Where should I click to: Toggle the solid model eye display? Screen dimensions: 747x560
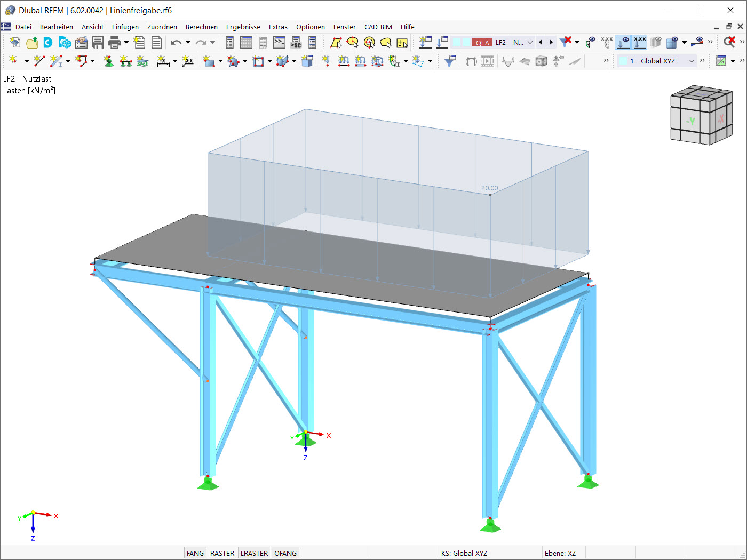pos(656,43)
